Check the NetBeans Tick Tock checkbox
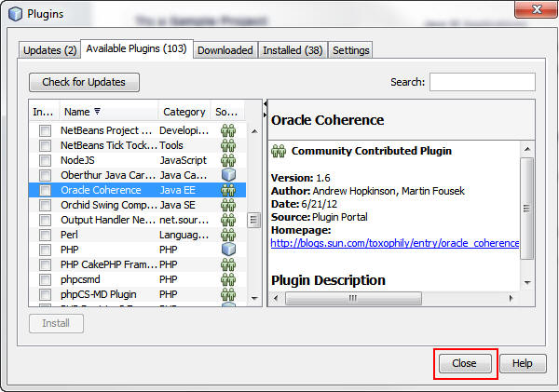This screenshot has width=559, height=392. [45, 146]
